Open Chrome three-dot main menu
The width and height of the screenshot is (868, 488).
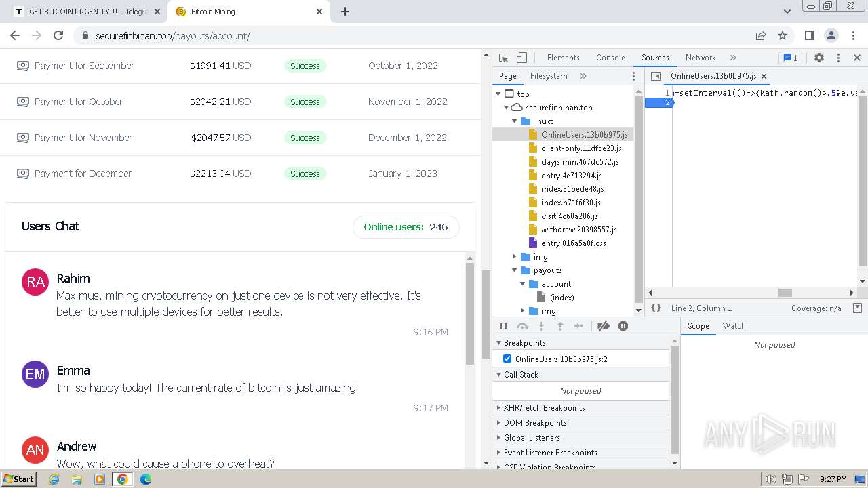[x=852, y=35]
